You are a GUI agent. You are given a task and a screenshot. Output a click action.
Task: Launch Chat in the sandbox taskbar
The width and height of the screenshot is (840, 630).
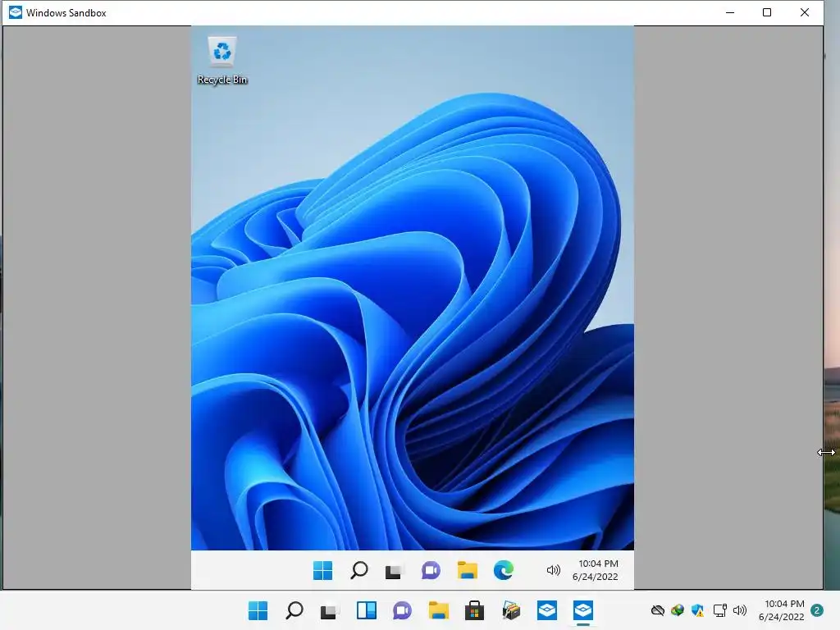point(431,571)
